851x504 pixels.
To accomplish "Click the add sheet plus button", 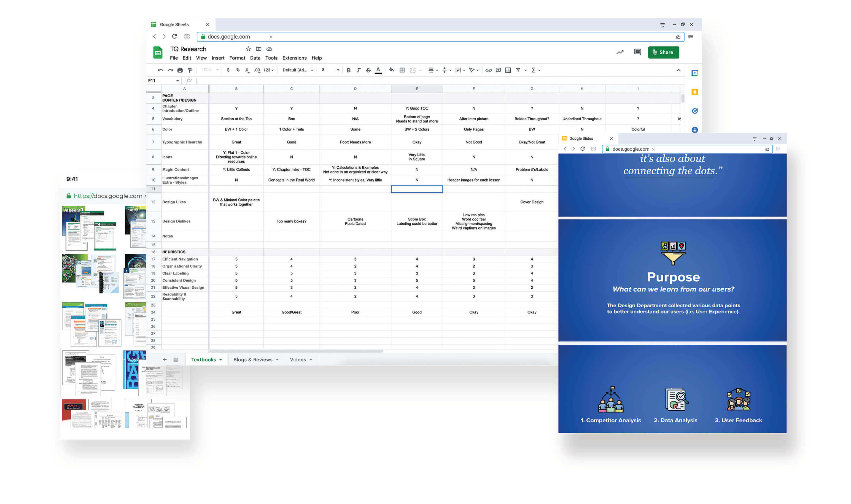I will tap(165, 360).
